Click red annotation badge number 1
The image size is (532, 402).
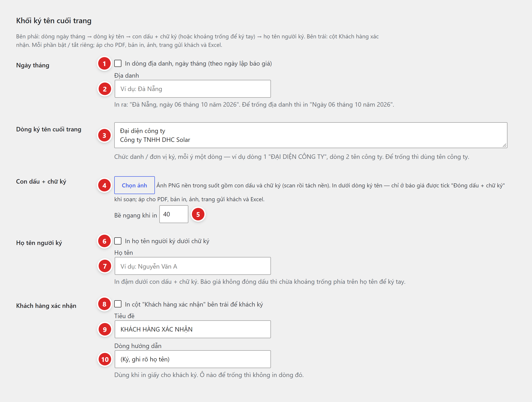click(x=104, y=64)
